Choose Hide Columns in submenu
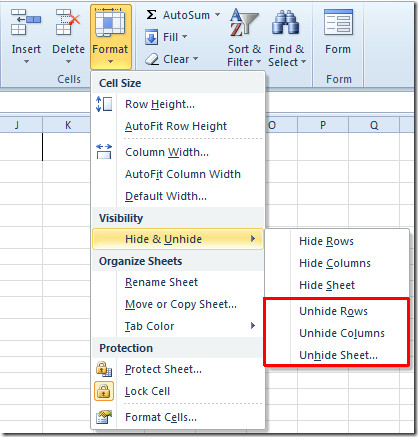Screen dimensions: 418x437 337,263
